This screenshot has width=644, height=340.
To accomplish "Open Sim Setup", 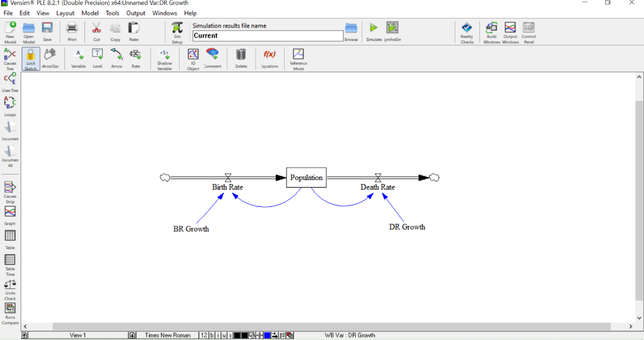I will coord(177,32).
